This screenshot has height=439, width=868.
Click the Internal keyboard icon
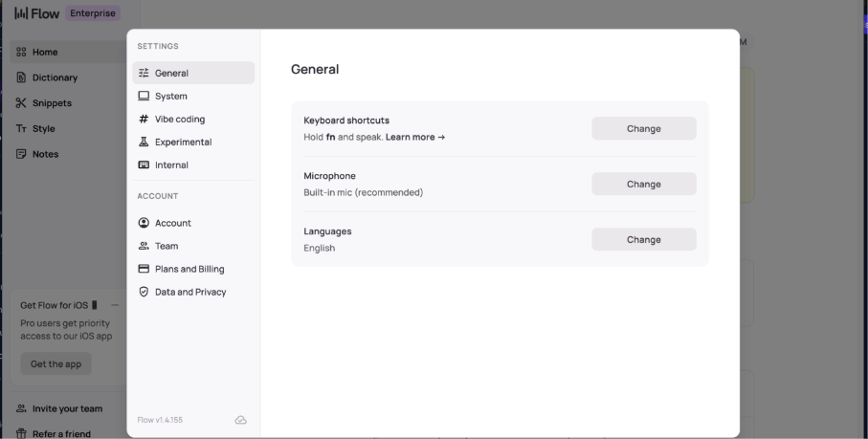(x=144, y=165)
